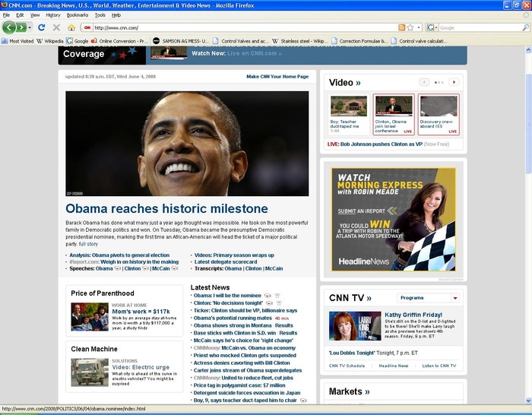
Task: Click the browser Back button
Action: [10, 27]
